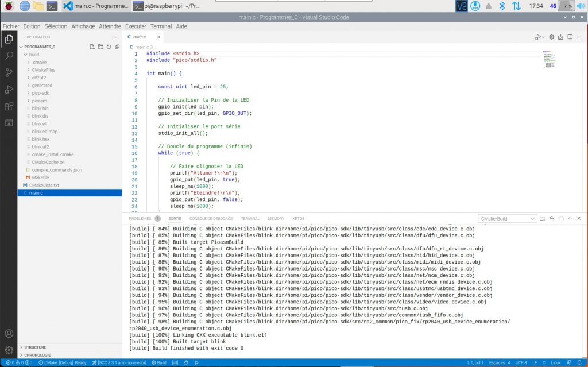Viewport: 588px width, 367px height.
Task: Toggle the output panel scroll lock
Action: coord(551,219)
